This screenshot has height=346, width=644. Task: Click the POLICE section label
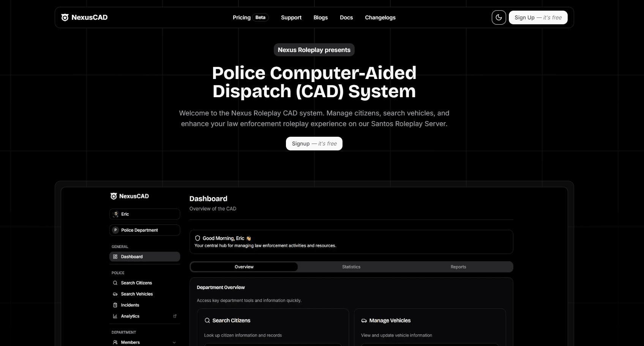coord(118,273)
